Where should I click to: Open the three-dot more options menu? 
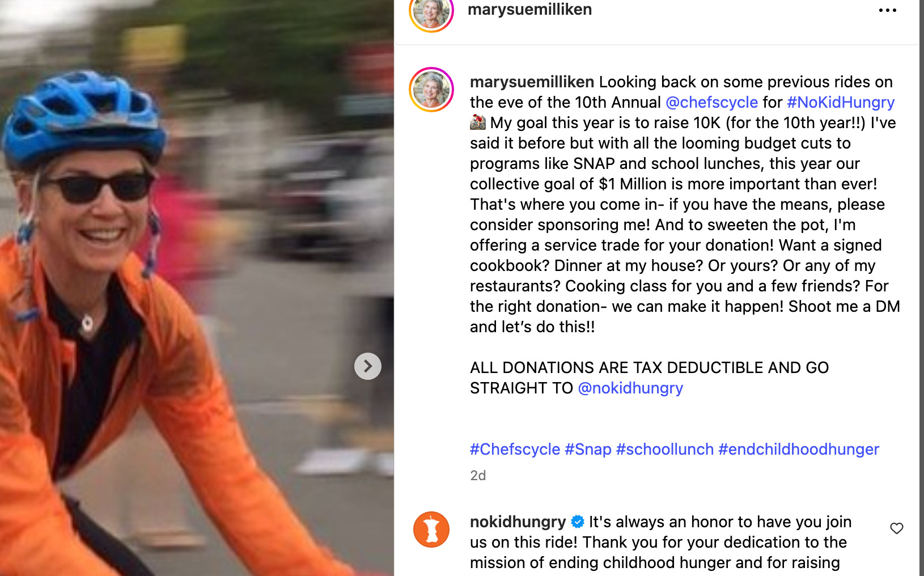click(887, 10)
